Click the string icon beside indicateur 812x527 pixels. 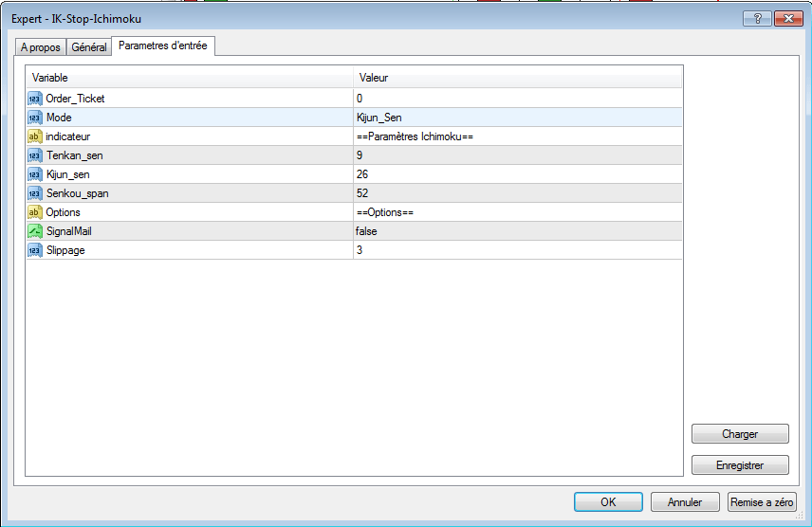pyautogui.click(x=35, y=136)
